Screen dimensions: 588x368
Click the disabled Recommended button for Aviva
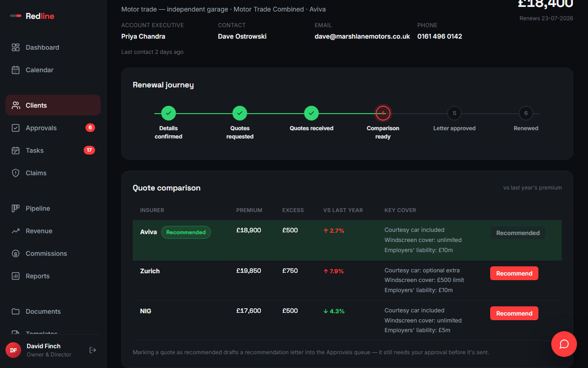[518, 233]
